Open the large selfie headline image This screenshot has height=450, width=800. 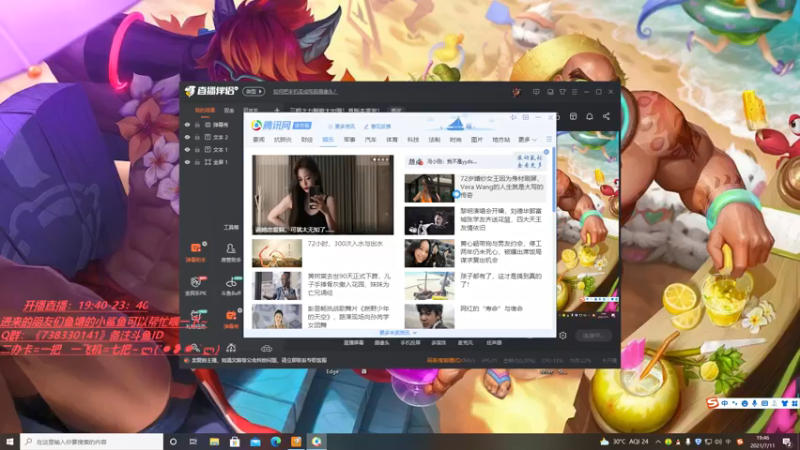point(323,195)
